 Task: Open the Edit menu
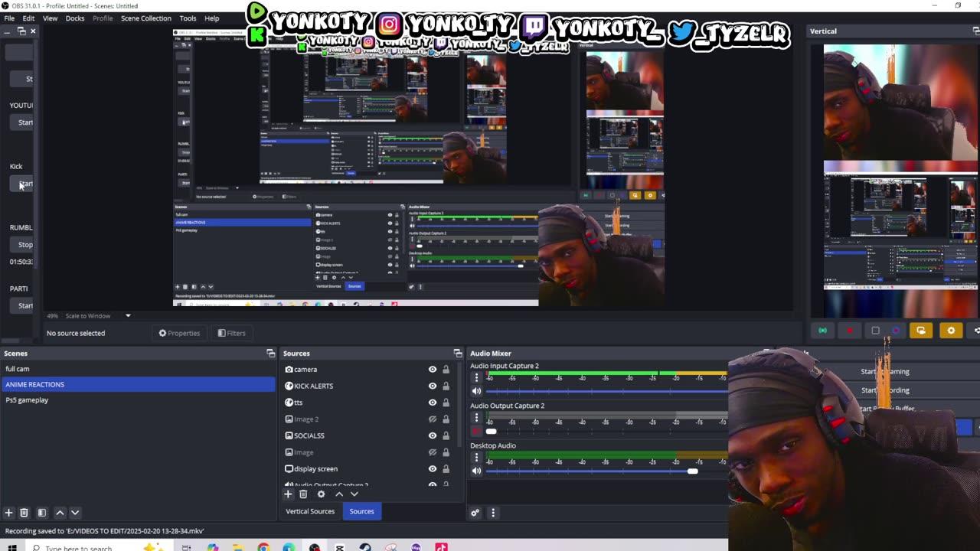(28, 18)
